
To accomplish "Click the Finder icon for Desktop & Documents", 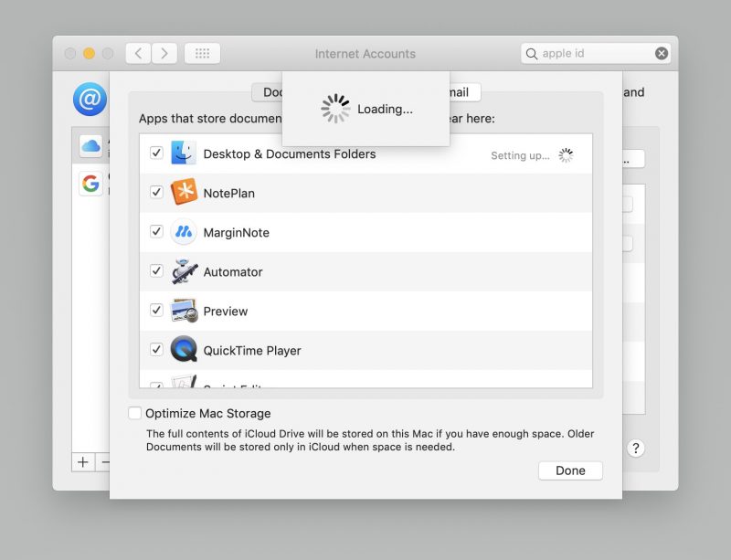I will [x=184, y=153].
